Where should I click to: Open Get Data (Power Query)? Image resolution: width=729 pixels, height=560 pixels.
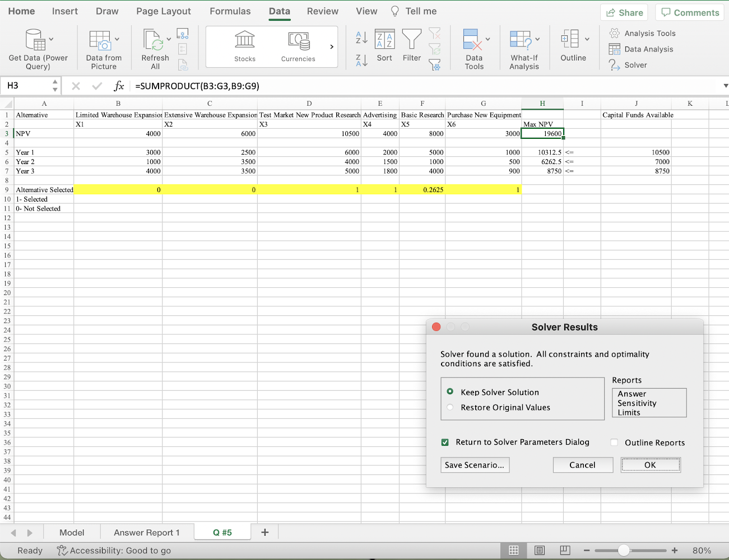tap(36, 48)
